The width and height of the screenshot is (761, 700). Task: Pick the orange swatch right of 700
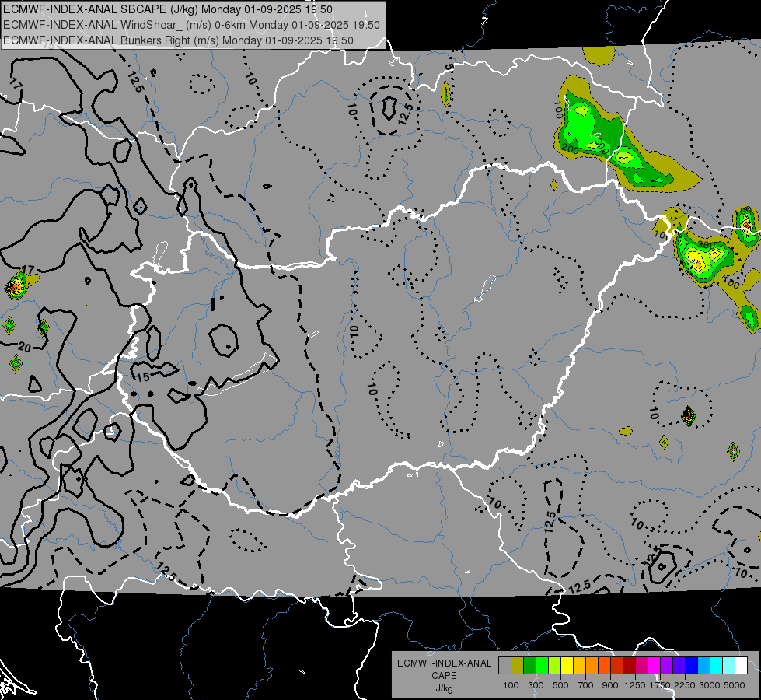[592, 665]
